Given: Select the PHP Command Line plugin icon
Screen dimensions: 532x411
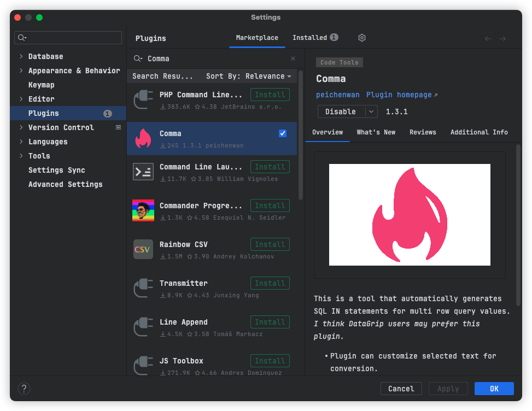Looking at the screenshot, I should [x=143, y=99].
